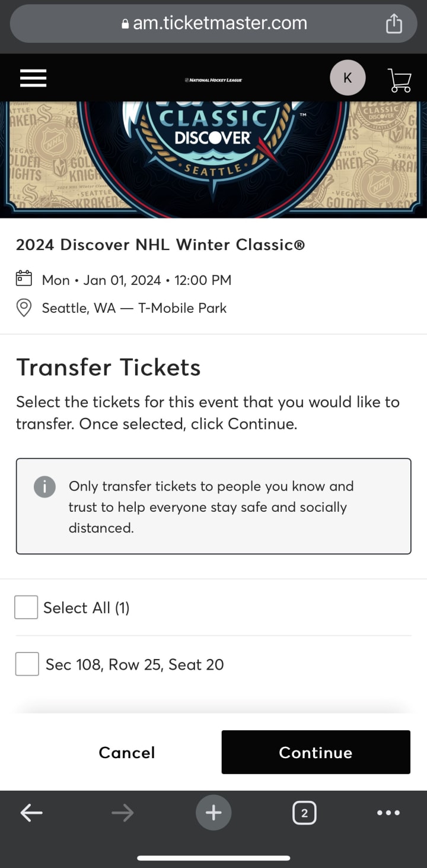The width and height of the screenshot is (427, 868).
Task: Cancel the ticket transfer
Action: (x=126, y=752)
